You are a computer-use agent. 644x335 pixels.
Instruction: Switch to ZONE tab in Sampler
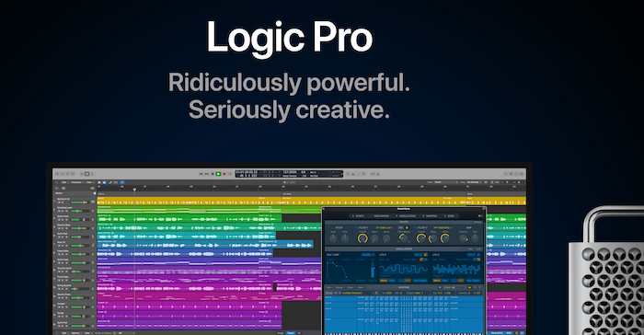(449, 215)
